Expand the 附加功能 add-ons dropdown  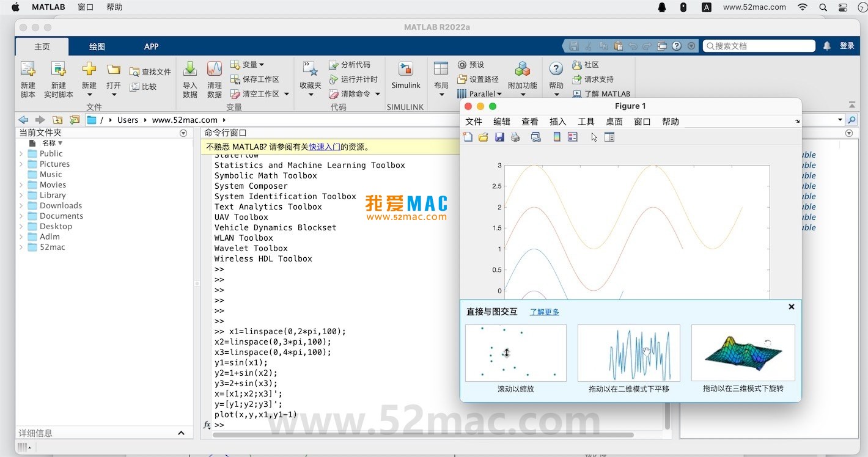tap(523, 94)
